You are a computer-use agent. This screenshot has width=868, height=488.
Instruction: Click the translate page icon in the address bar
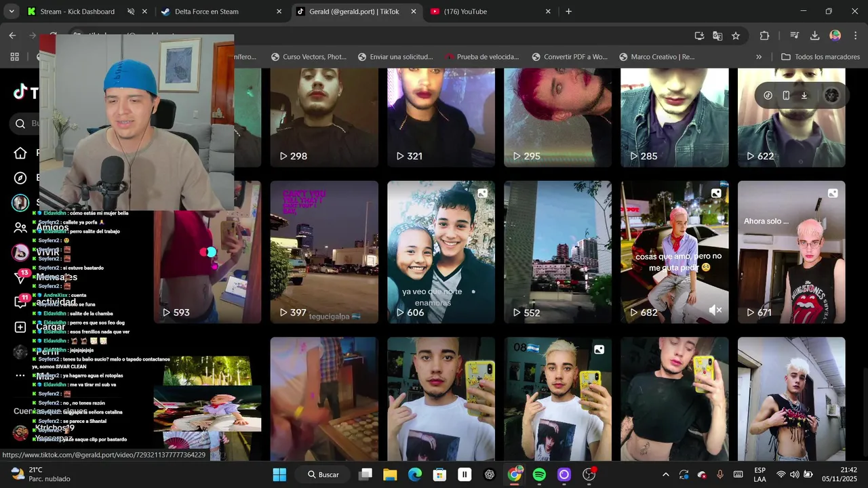click(717, 35)
